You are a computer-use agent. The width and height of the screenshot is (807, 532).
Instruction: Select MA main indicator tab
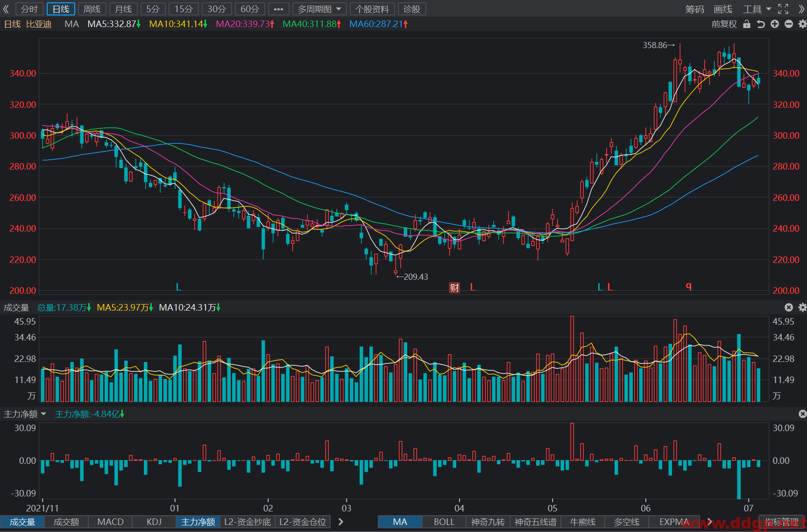(x=400, y=522)
